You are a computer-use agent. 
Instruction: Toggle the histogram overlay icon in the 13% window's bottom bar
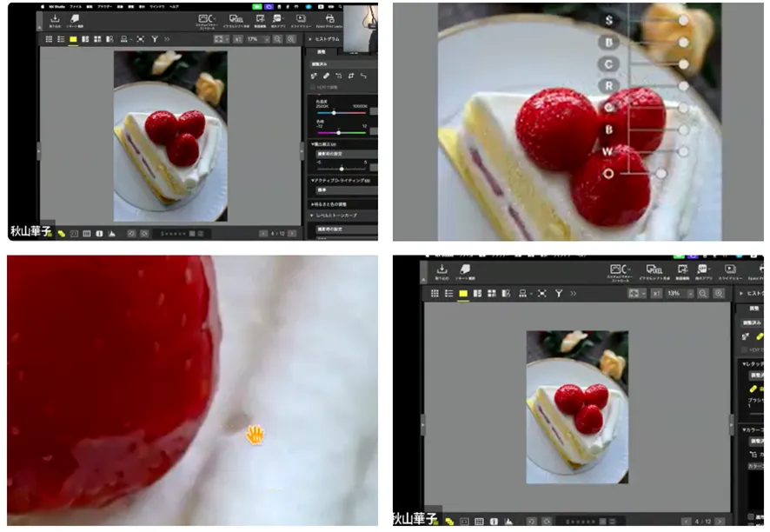point(506,522)
